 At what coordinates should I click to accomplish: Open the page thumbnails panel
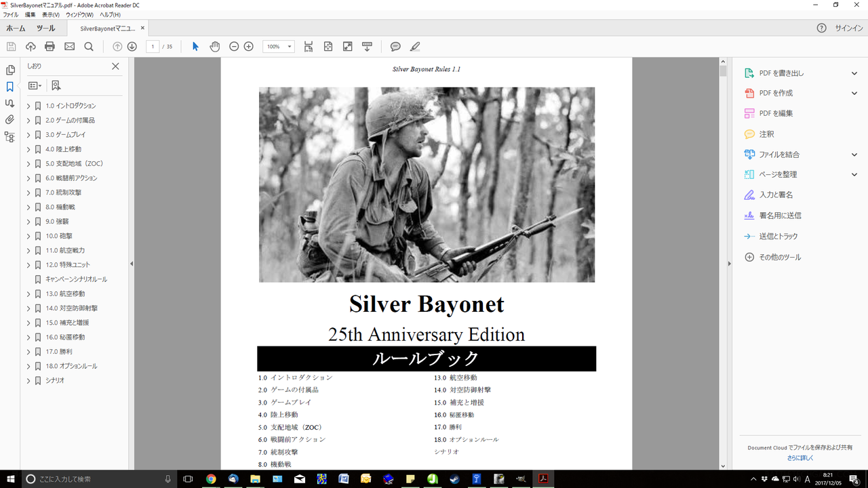(x=9, y=70)
